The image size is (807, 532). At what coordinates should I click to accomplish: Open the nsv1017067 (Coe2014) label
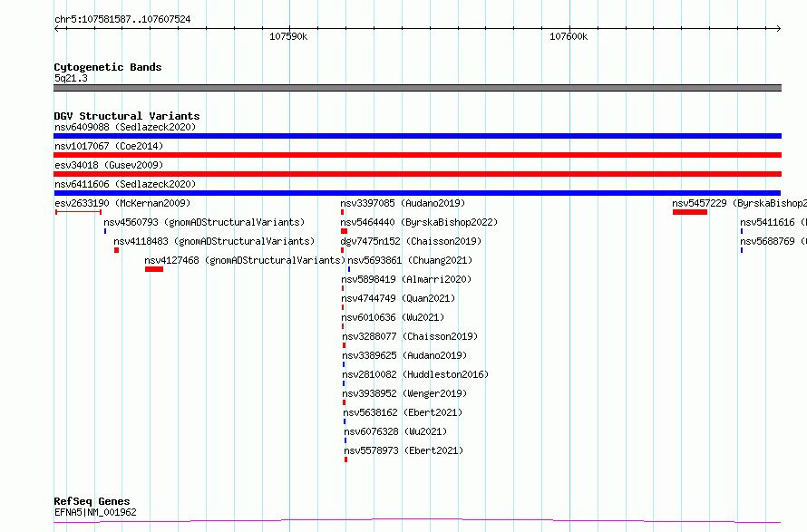[109, 146]
